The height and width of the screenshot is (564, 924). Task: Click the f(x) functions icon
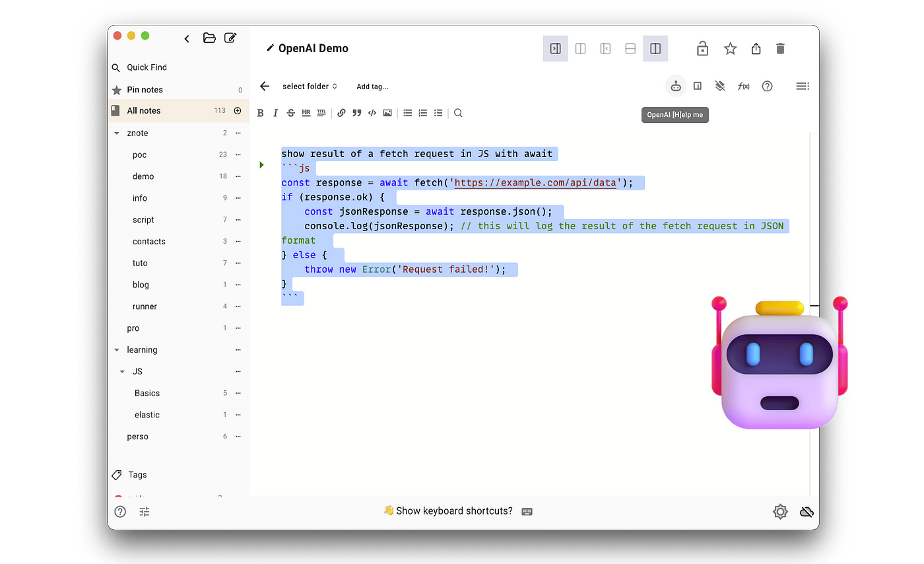(743, 86)
